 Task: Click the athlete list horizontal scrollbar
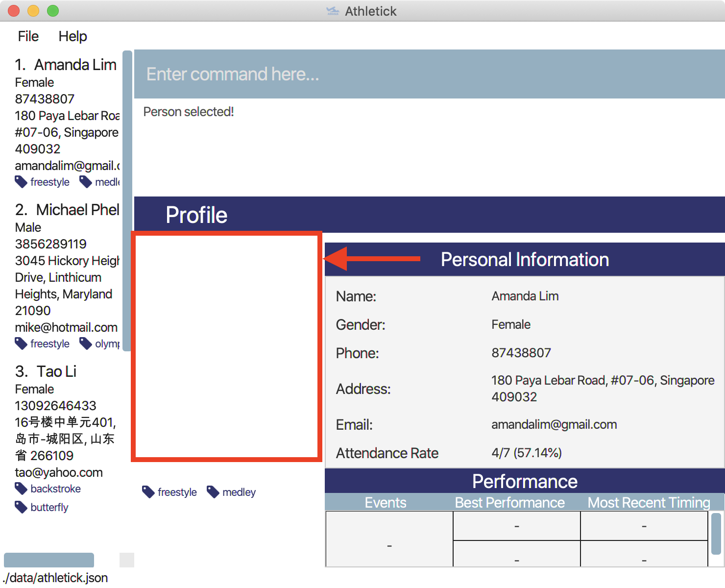coord(49,560)
